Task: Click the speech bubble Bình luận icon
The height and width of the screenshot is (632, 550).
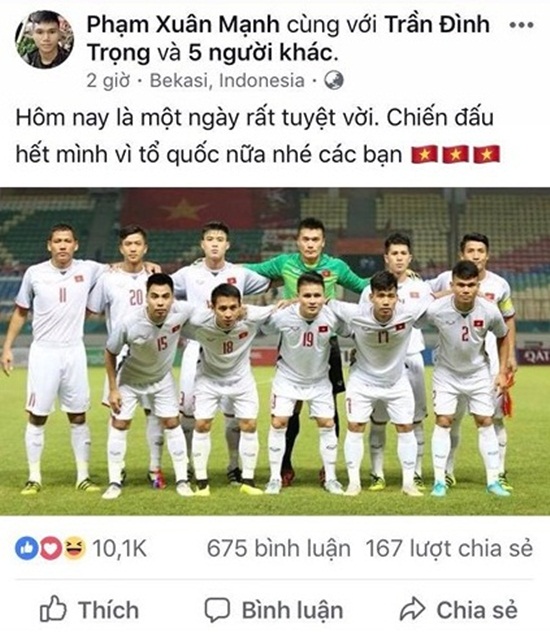Action: [217, 610]
